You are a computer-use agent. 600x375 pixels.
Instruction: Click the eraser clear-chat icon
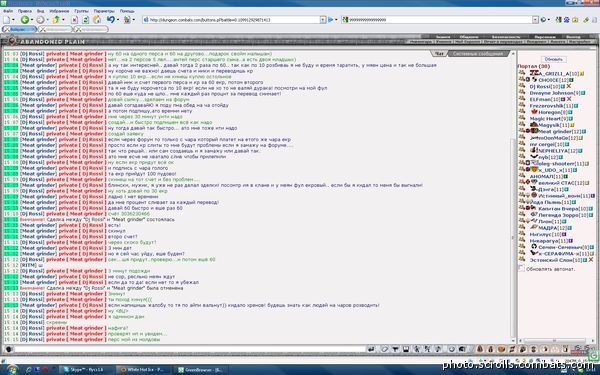coord(385,349)
